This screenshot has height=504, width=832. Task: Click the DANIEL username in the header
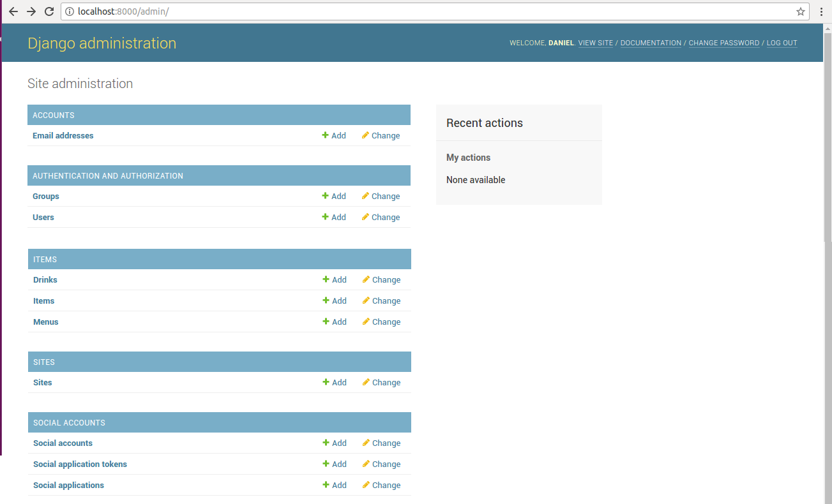point(561,43)
